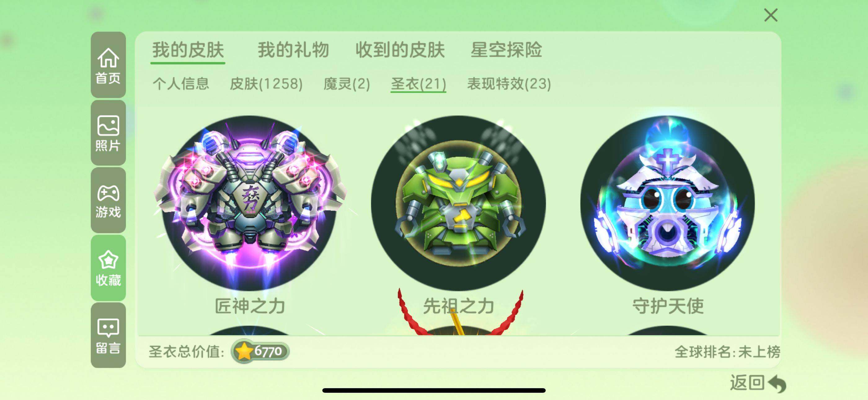The width and height of the screenshot is (868, 400).
Task: Close the panel with the X icon
Action: point(771,16)
